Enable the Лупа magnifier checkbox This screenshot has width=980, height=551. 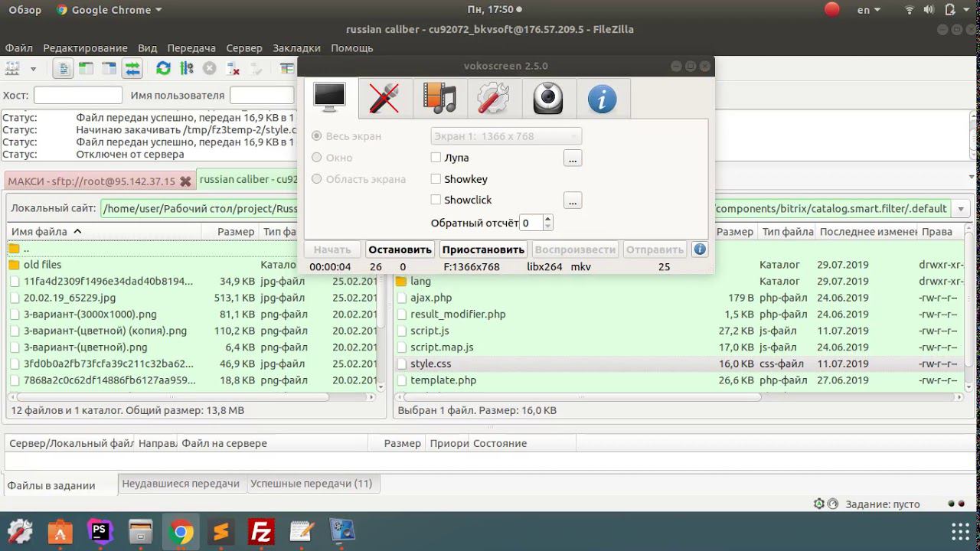coord(436,158)
